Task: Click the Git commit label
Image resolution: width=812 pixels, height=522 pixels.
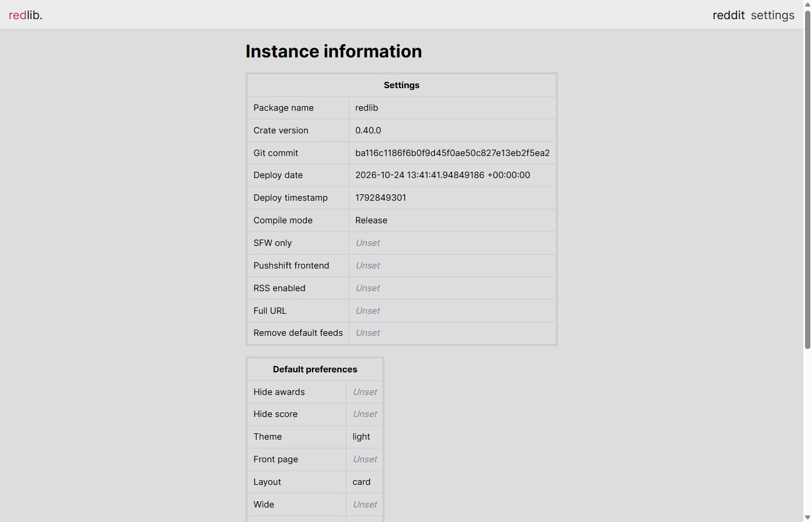Action: pos(275,153)
